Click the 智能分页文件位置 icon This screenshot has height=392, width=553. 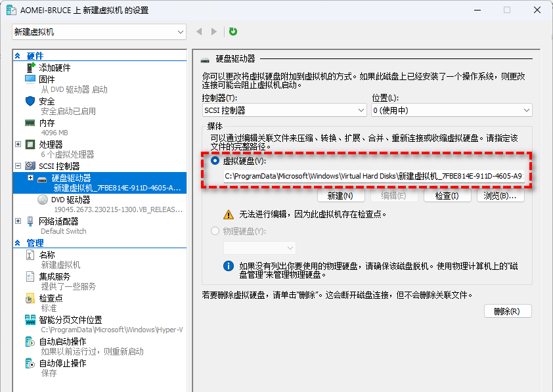[x=30, y=320]
